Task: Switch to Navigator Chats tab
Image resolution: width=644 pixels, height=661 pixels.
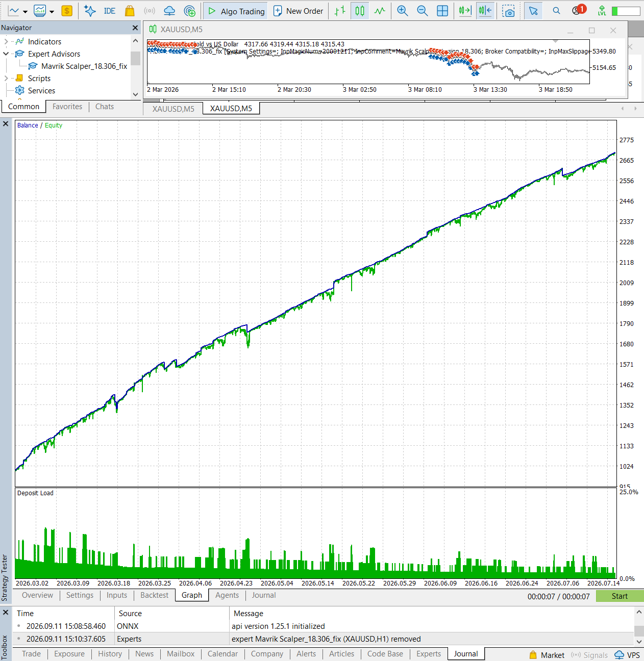Action: tap(105, 107)
